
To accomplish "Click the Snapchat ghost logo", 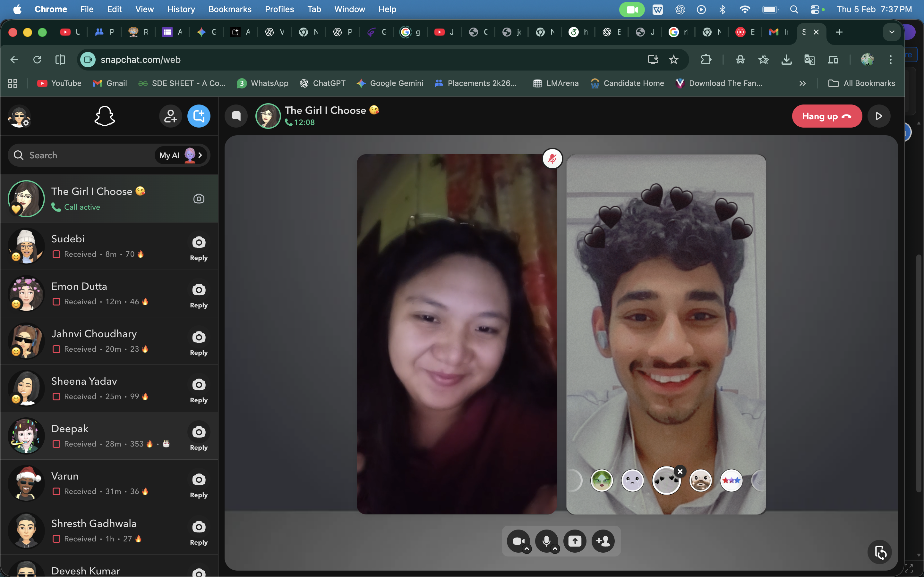I will tap(104, 116).
